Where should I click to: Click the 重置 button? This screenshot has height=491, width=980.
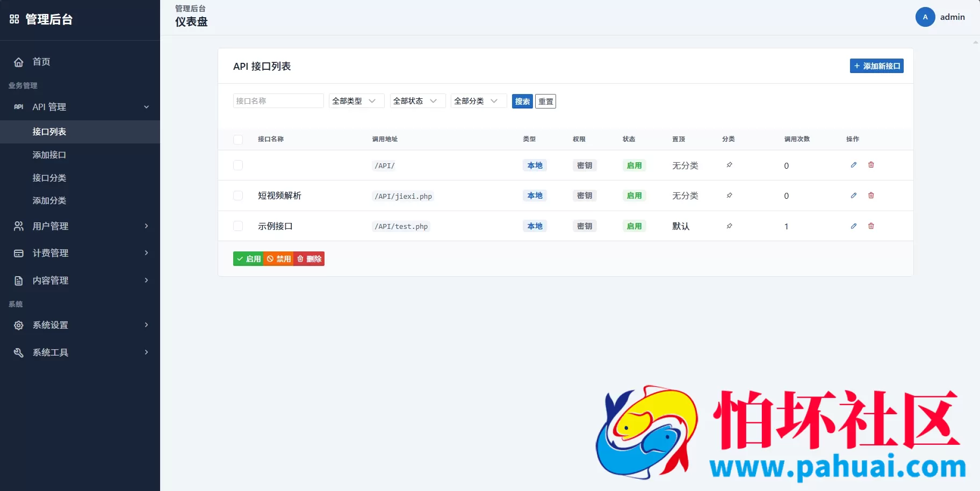[x=546, y=102]
